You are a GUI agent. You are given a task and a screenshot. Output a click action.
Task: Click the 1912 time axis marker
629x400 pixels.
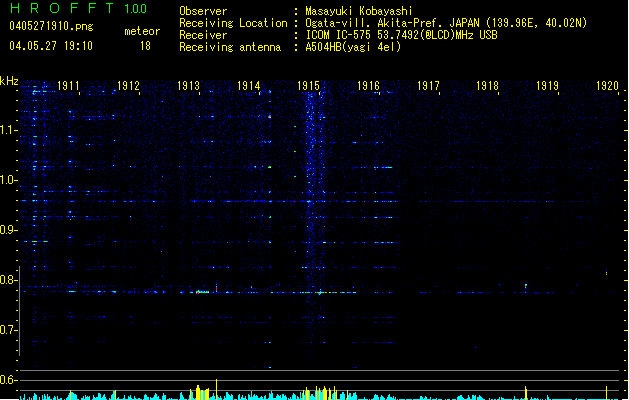click(x=128, y=86)
